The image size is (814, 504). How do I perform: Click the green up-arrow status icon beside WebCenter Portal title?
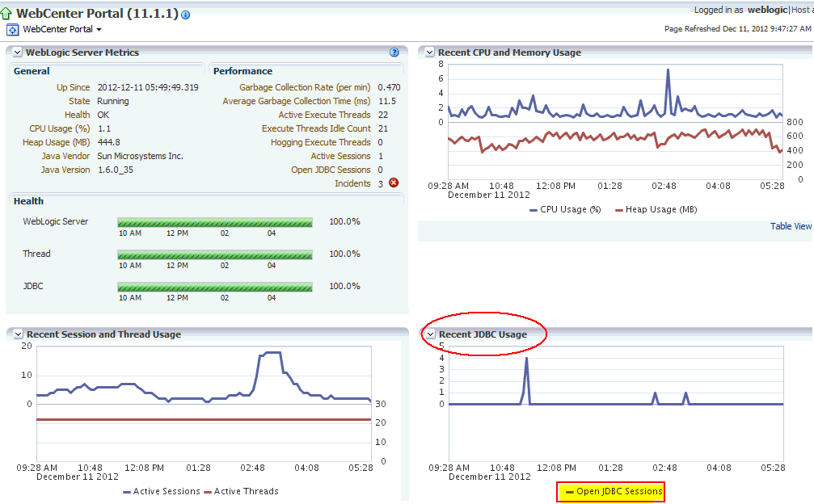pos(6,14)
